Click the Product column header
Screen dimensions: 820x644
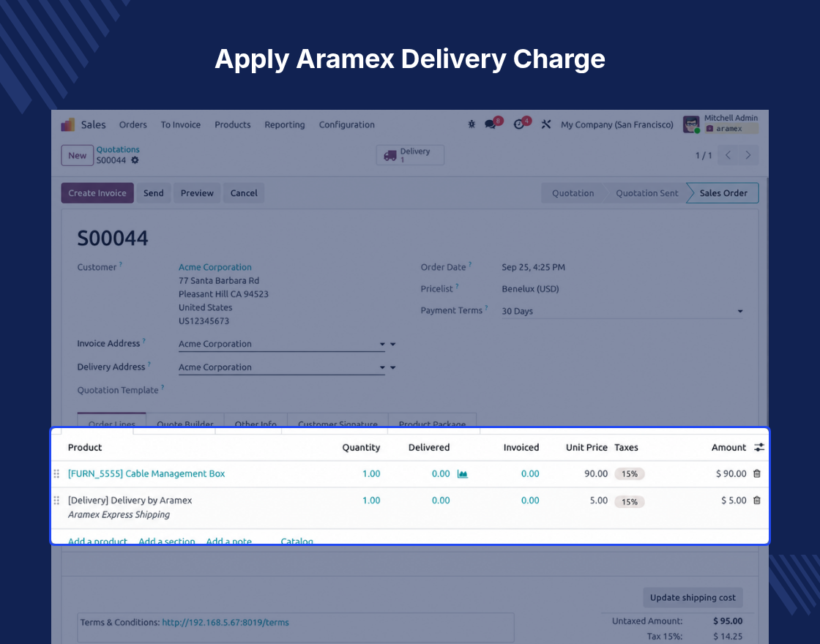coord(85,447)
